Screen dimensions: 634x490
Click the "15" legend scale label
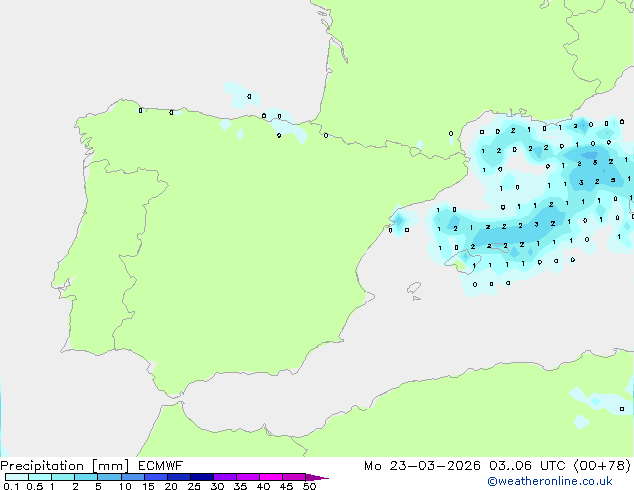click(148, 486)
